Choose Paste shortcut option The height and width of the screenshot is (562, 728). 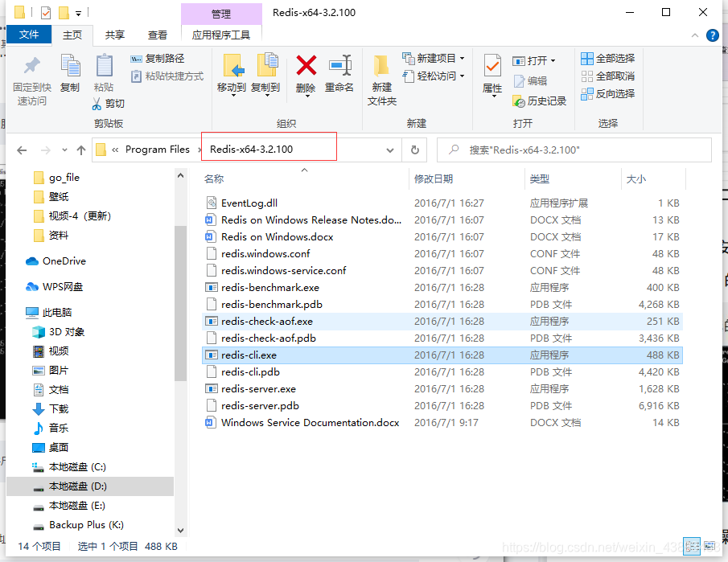167,76
